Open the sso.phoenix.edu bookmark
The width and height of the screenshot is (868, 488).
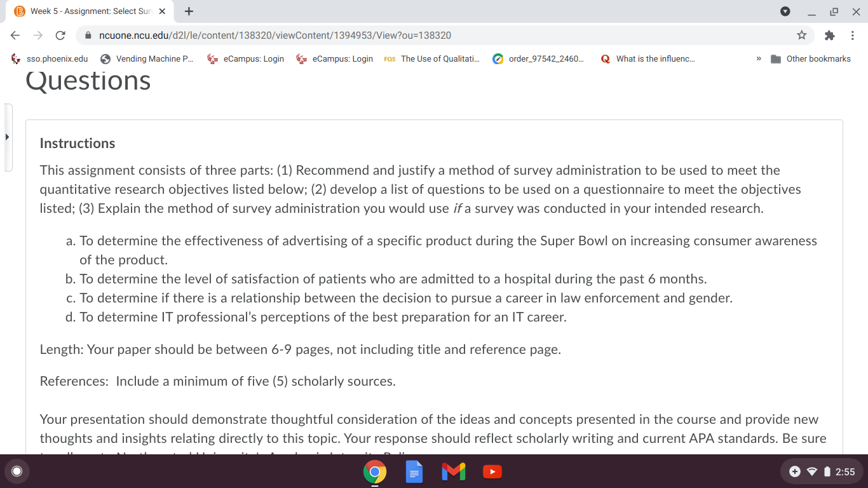(x=50, y=59)
